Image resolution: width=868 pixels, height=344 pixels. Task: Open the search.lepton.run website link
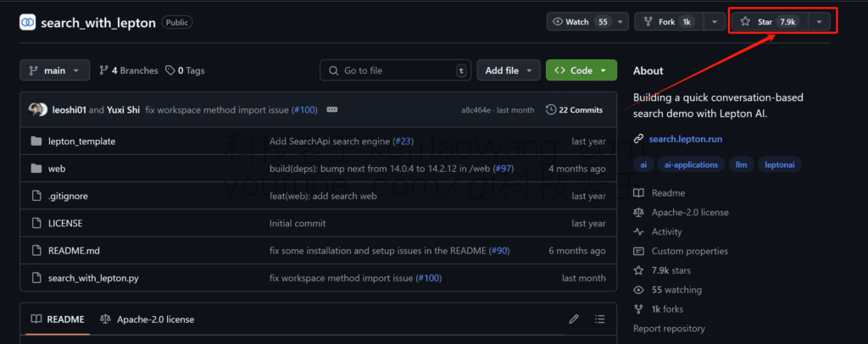[x=685, y=139]
